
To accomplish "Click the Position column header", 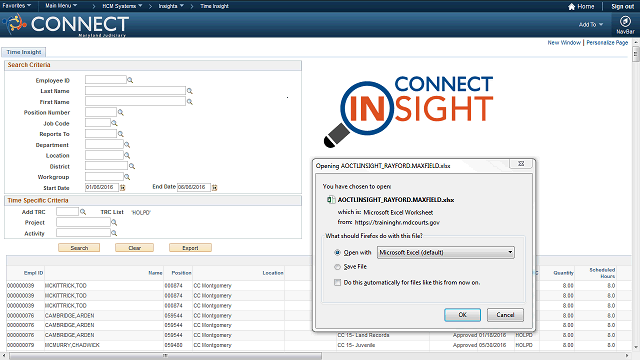I will 181,273.
